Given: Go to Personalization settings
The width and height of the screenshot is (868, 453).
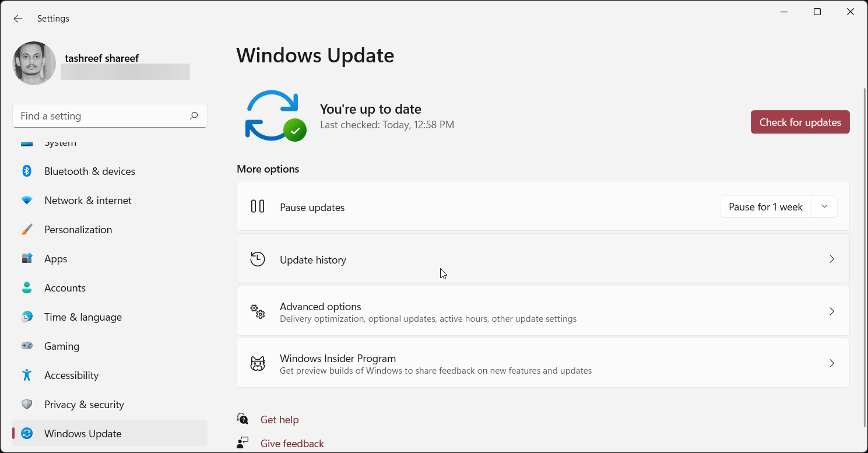Looking at the screenshot, I should [110, 229].
